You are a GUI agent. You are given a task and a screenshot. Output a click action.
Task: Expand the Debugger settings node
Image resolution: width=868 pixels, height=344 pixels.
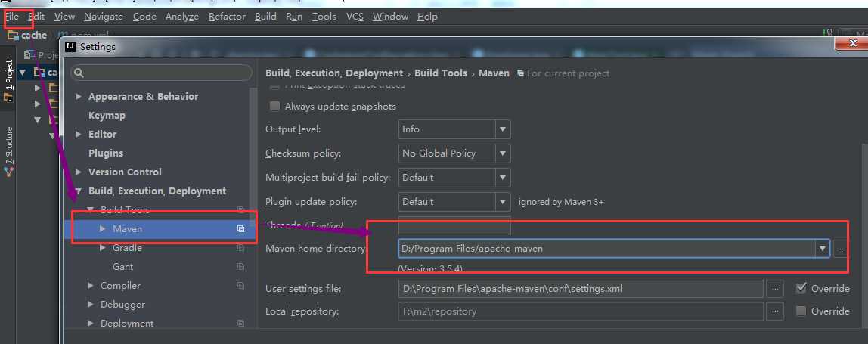(x=90, y=304)
